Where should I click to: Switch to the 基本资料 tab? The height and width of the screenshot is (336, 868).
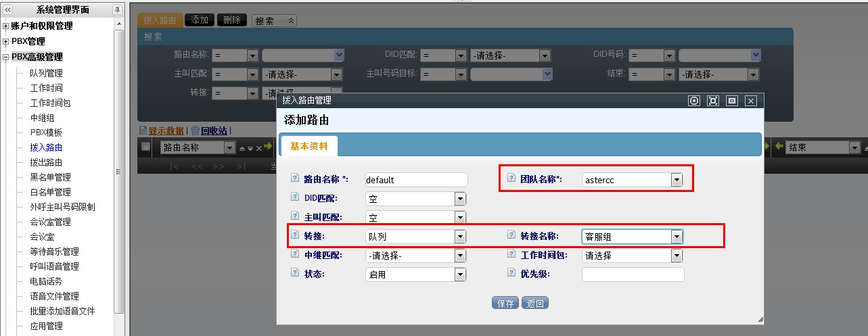pyautogui.click(x=309, y=145)
